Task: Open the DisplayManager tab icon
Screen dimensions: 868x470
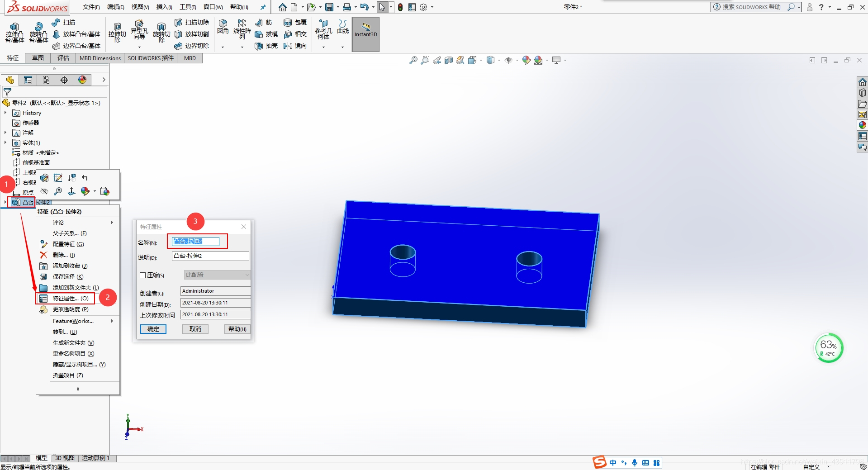Action: pyautogui.click(x=82, y=80)
